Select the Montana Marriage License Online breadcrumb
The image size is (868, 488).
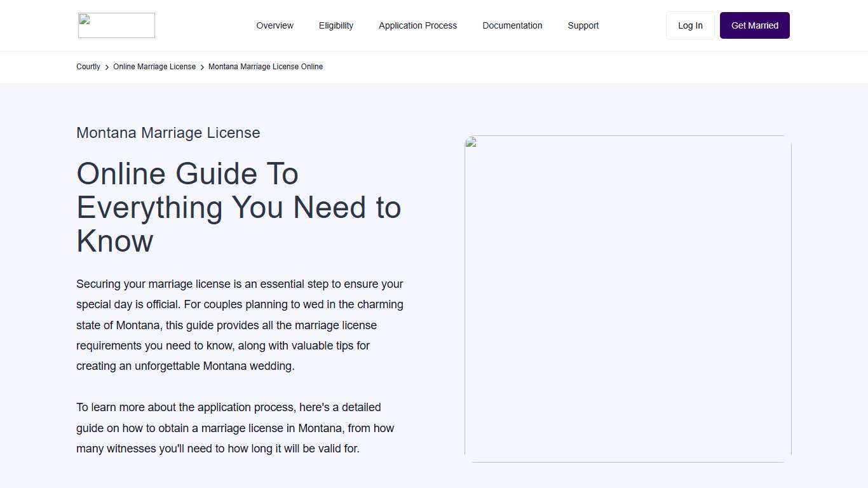coord(266,67)
